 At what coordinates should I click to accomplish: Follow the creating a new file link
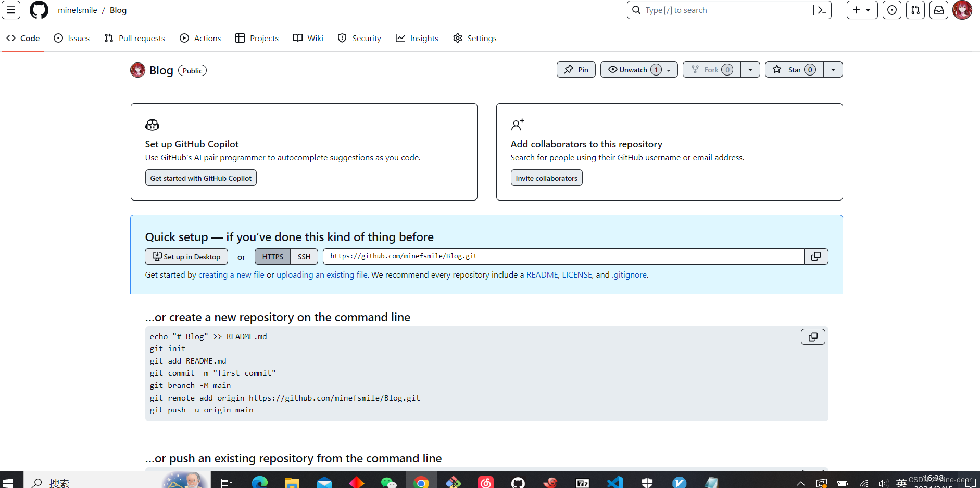click(231, 274)
